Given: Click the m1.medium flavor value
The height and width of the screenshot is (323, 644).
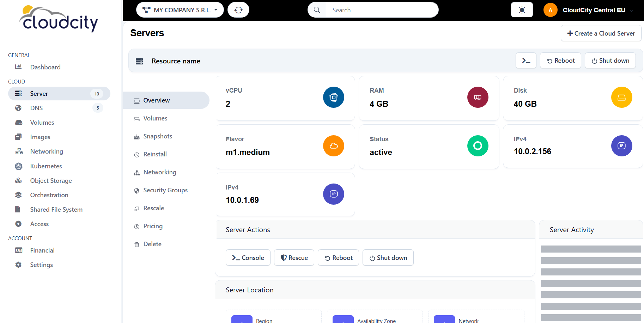Looking at the screenshot, I should [248, 152].
